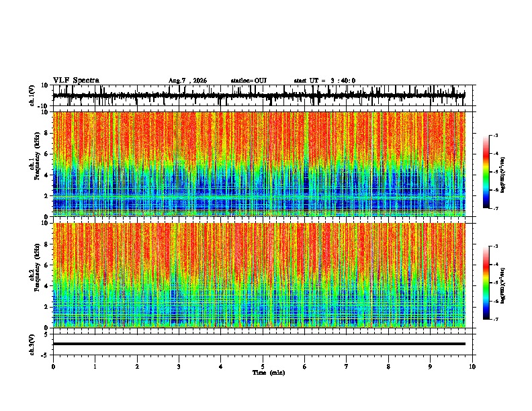Click the "9" tick on the time axis
Screen dimensions: 532x411
click(x=430, y=367)
